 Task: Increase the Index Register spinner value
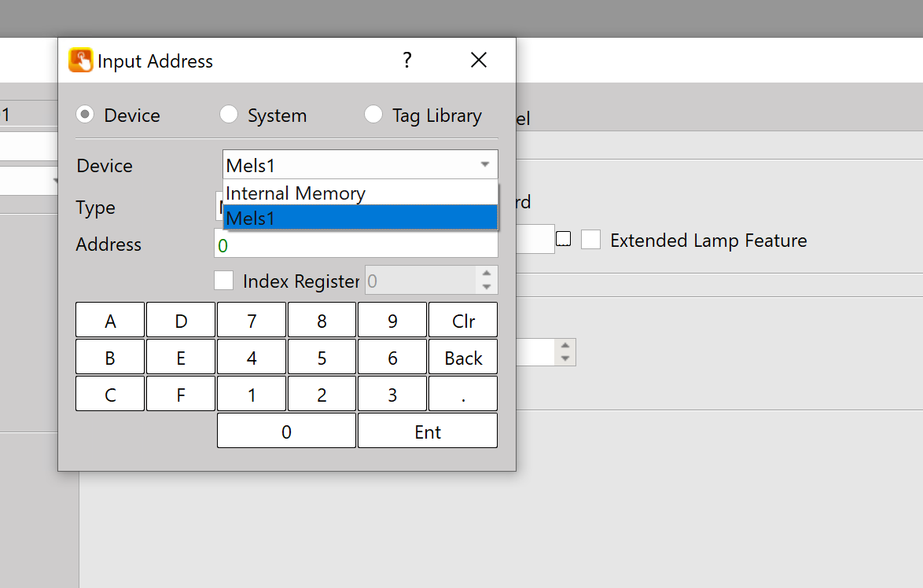click(x=486, y=274)
